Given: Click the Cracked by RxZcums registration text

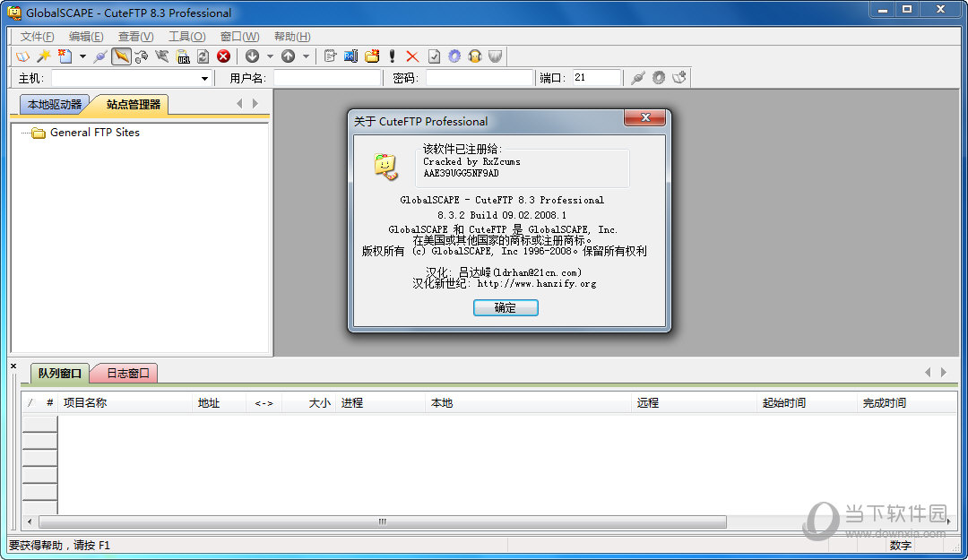Looking at the screenshot, I should coord(471,162).
